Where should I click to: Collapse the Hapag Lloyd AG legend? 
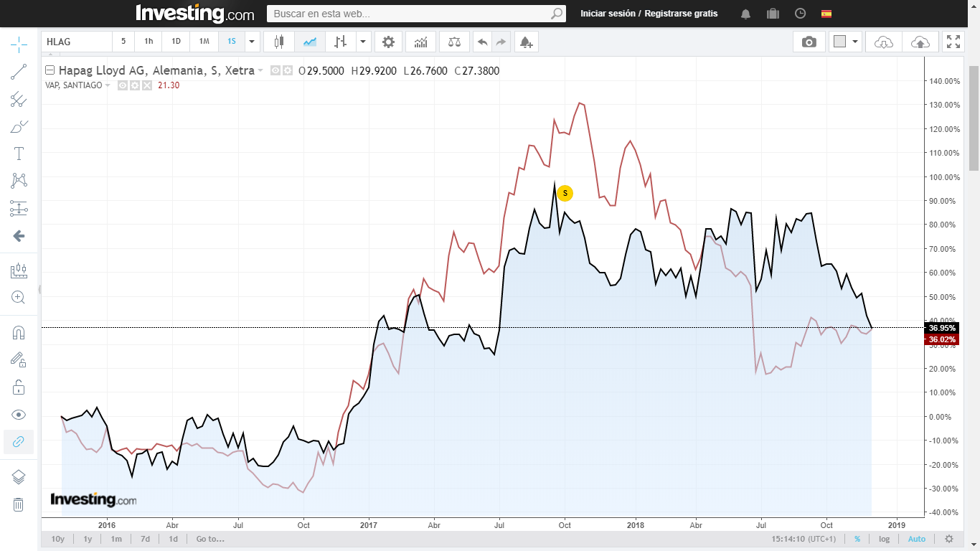[50, 70]
